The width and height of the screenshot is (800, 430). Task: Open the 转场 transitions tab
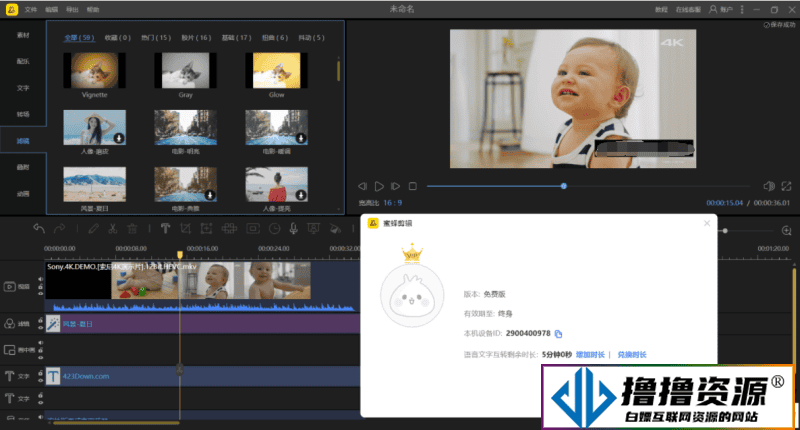(x=23, y=114)
